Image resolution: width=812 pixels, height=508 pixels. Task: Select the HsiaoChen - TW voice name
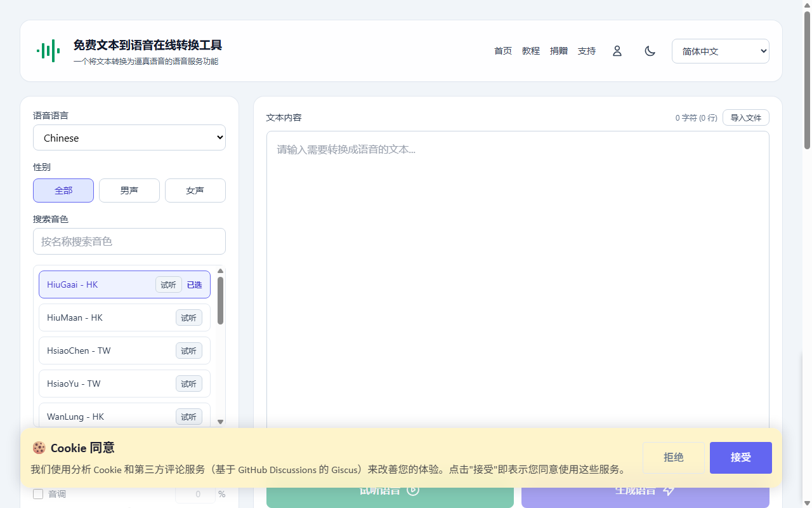tap(79, 351)
